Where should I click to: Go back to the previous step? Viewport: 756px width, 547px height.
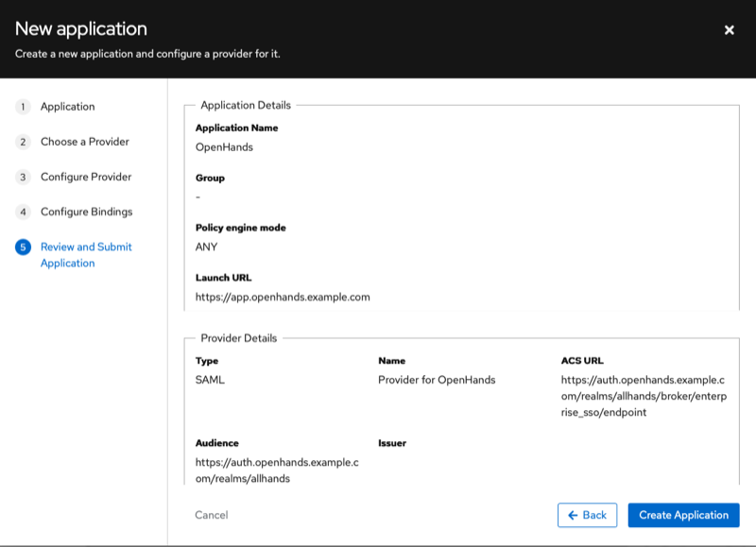(587, 515)
